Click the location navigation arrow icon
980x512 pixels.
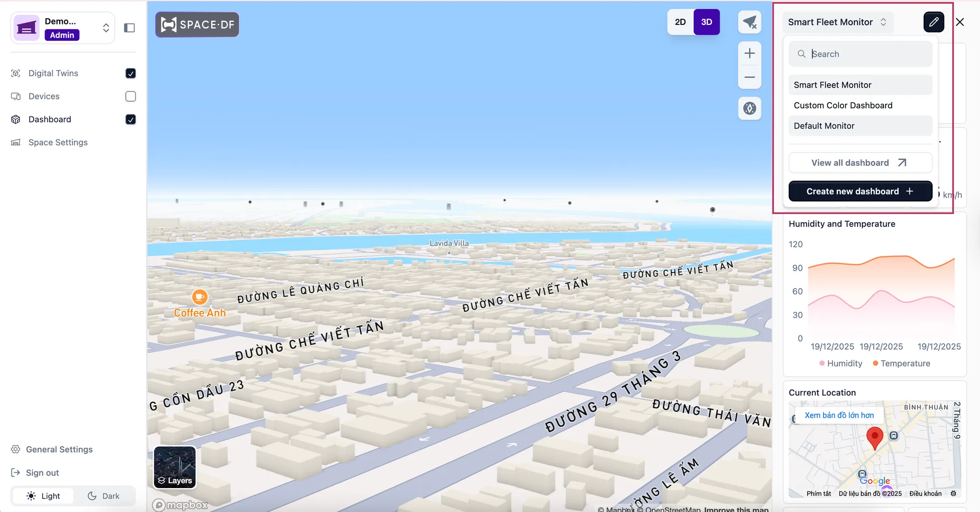(749, 22)
